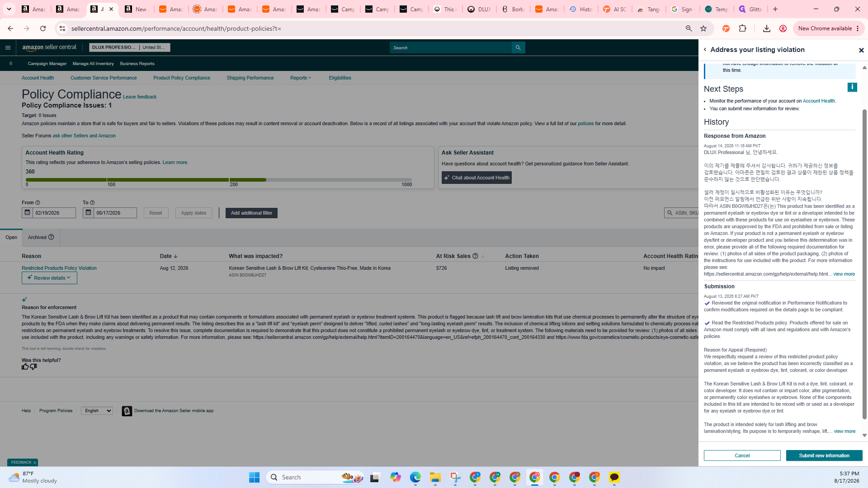The height and width of the screenshot is (488, 868).
Task: Click the Next Steps info icon
Action: tap(852, 87)
